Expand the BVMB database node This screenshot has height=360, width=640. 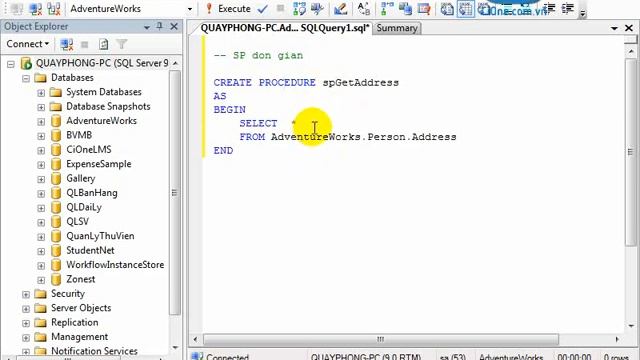[x=41, y=136]
